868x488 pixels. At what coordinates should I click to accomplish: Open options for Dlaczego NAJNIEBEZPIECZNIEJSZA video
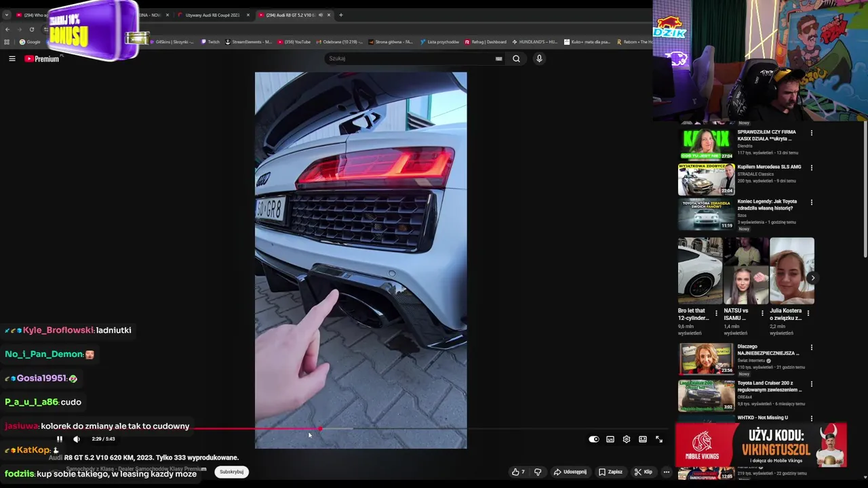pyautogui.click(x=811, y=348)
